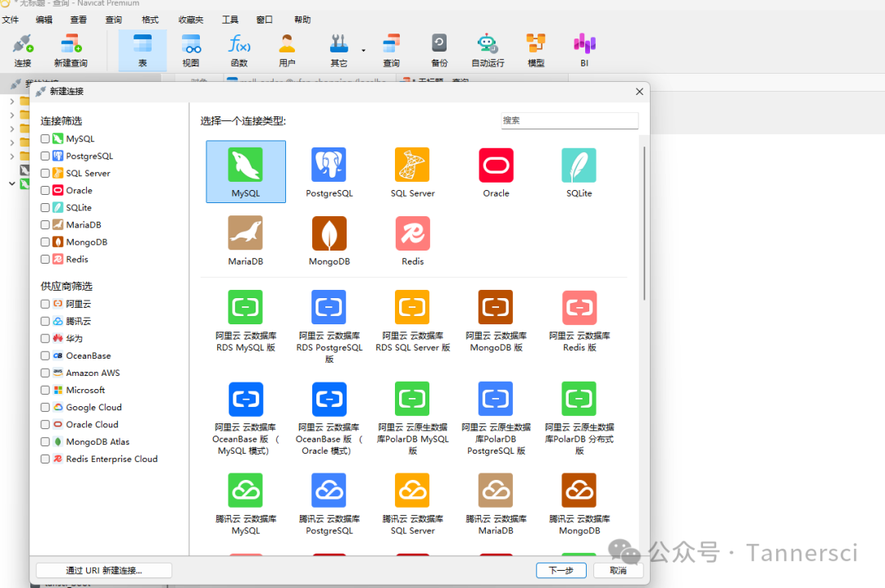Choose the MongoDB leaf connection tile
The height and width of the screenshot is (588, 885).
329,241
